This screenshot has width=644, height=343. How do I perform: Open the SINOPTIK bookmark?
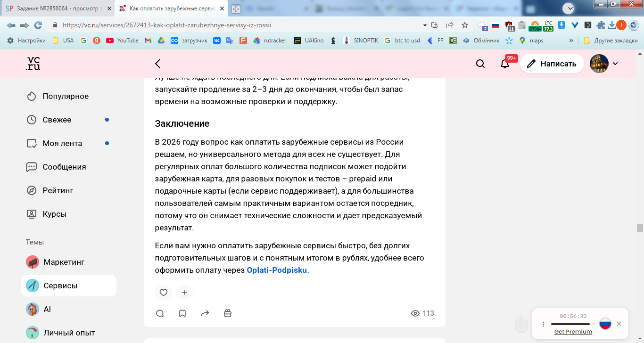click(x=360, y=41)
